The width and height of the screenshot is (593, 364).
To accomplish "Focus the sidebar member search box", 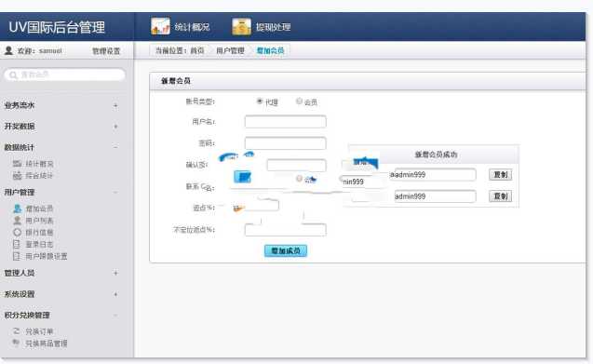I will 64,74.
